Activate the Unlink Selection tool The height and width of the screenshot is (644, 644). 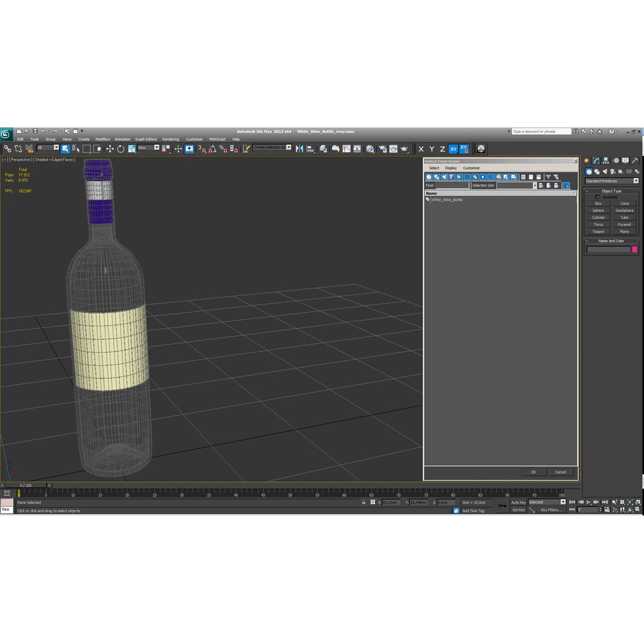[x=18, y=148]
